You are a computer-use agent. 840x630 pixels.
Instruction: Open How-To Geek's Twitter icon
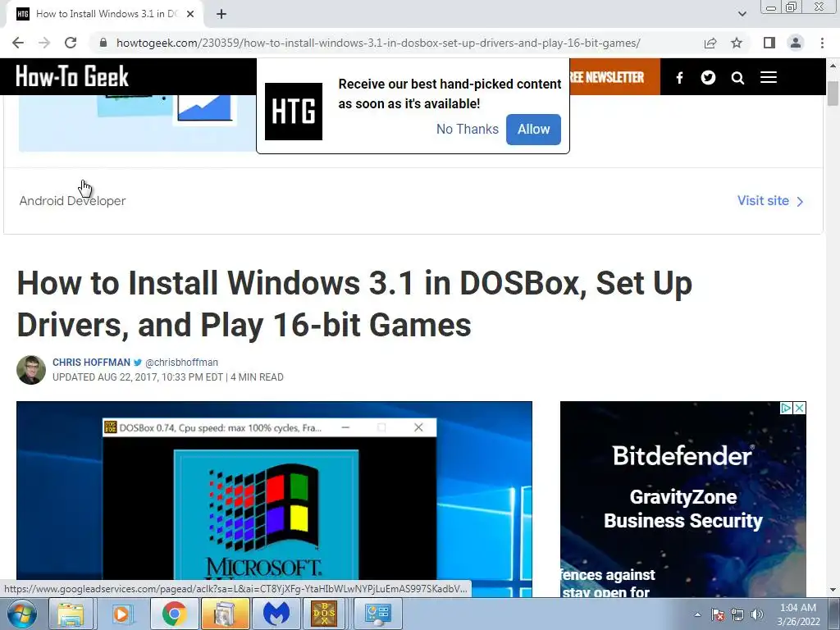(x=708, y=78)
